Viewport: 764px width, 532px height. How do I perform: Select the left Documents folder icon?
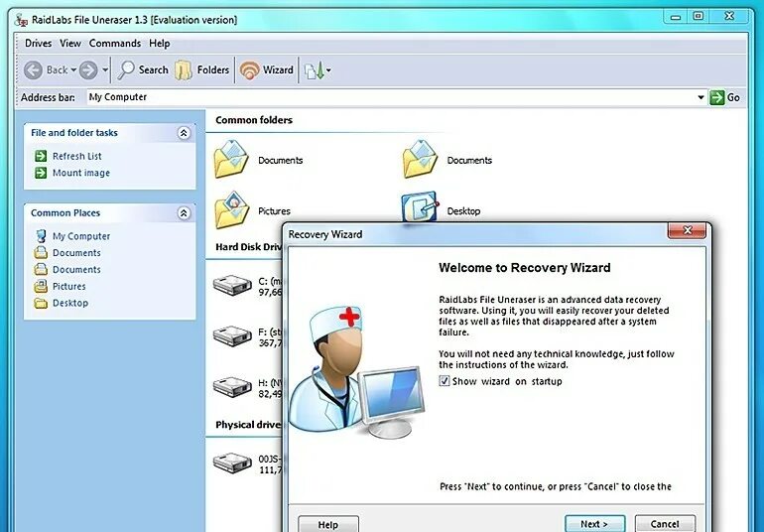[232, 159]
